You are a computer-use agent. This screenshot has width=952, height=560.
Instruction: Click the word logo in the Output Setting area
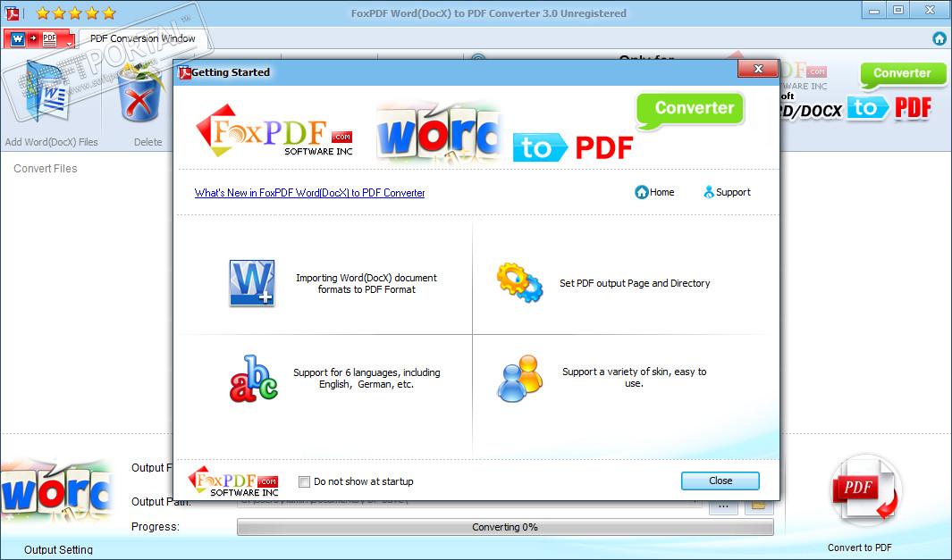[55, 493]
